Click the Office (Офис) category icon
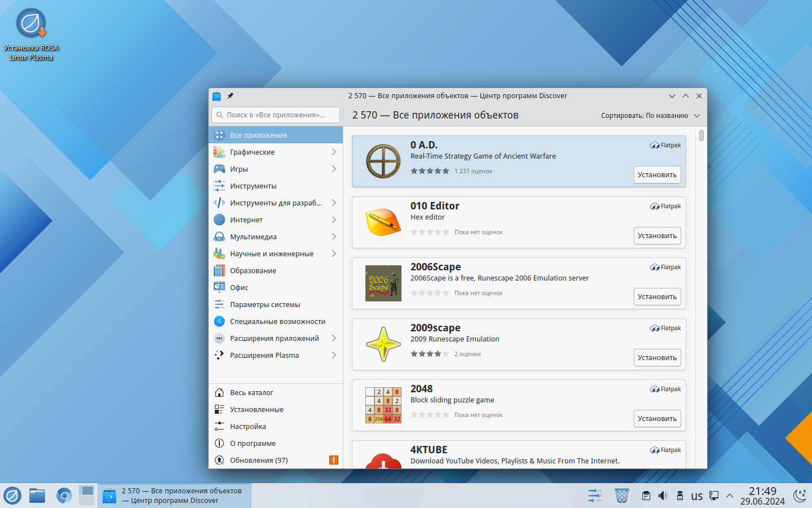Image resolution: width=812 pixels, height=508 pixels. pos(219,287)
